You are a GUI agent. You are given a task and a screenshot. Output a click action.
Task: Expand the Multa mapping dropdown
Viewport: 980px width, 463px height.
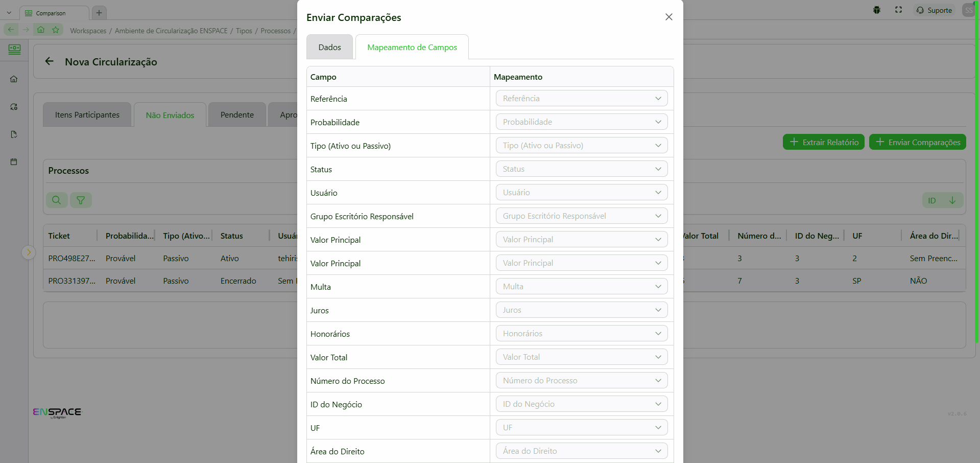[581, 287]
